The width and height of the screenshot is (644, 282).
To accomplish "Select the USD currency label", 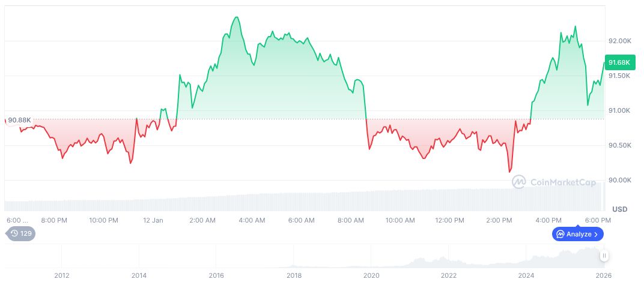I will coord(619,209).
